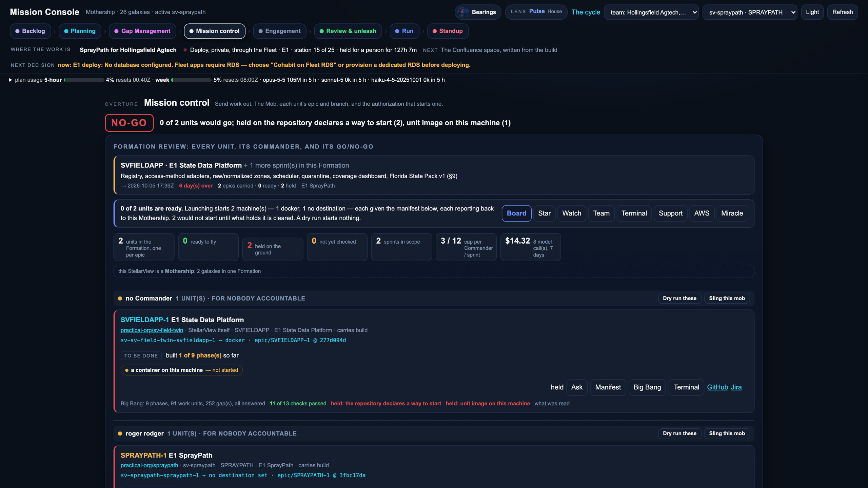The image size is (868, 488).
Task: Go to the Review & unleash stage
Action: (348, 31)
